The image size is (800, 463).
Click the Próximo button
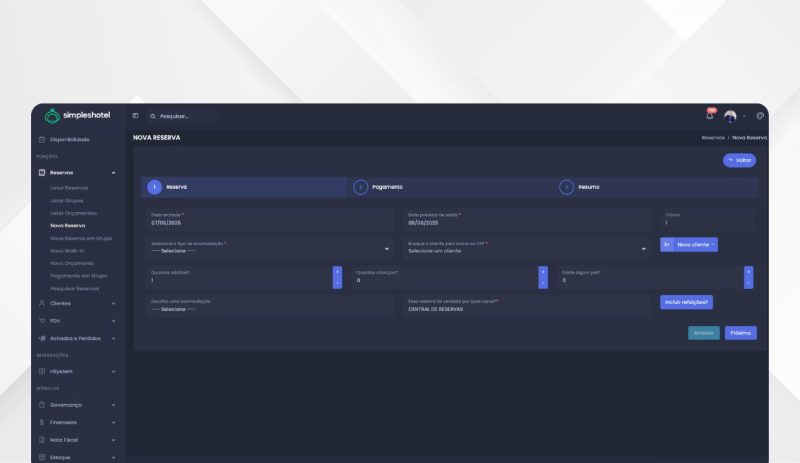coord(741,333)
